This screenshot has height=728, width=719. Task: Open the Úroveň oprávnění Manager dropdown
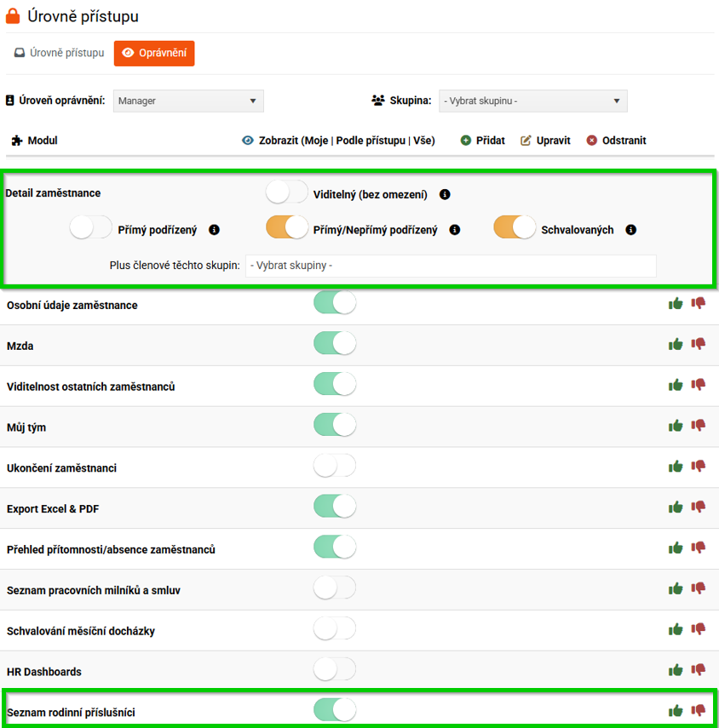[x=188, y=100]
